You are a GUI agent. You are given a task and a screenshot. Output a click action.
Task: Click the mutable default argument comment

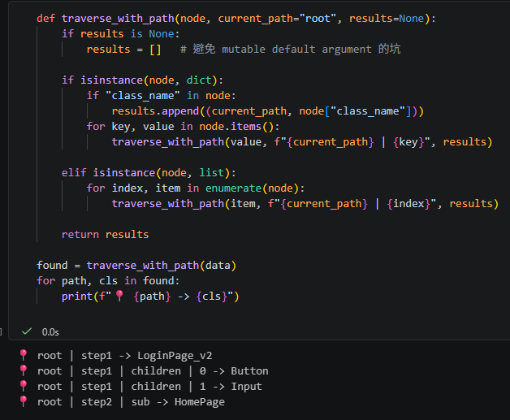coord(291,49)
